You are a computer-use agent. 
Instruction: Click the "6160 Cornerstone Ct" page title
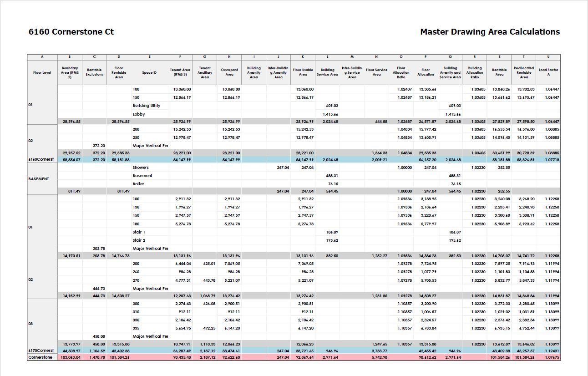[71, 32]
